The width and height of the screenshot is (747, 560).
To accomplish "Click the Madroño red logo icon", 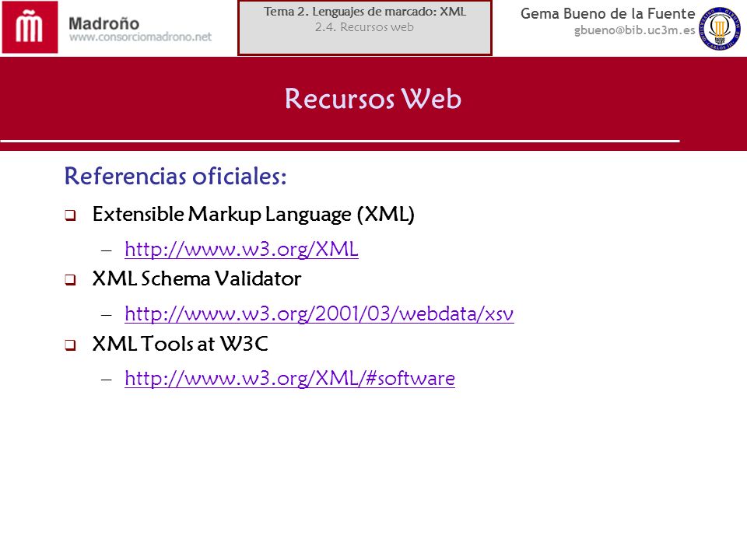I will click(30, 27).
